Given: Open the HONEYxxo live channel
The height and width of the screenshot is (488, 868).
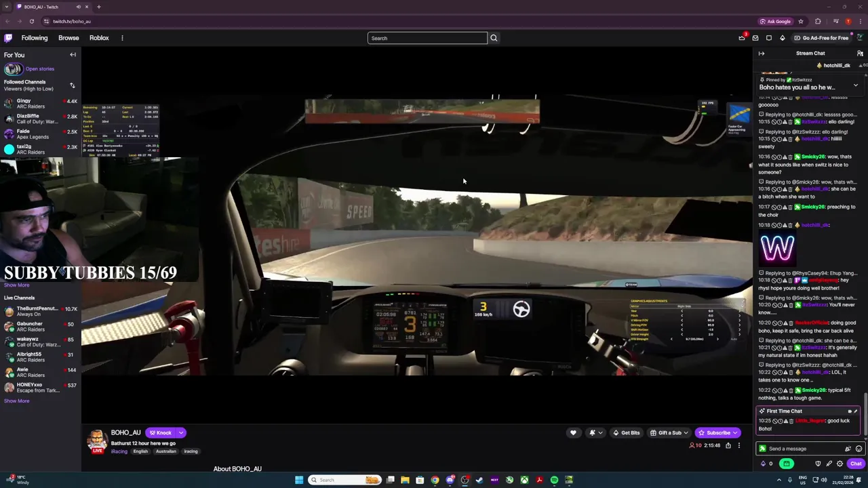Looking at the screenshot, I should pos(41,388).
